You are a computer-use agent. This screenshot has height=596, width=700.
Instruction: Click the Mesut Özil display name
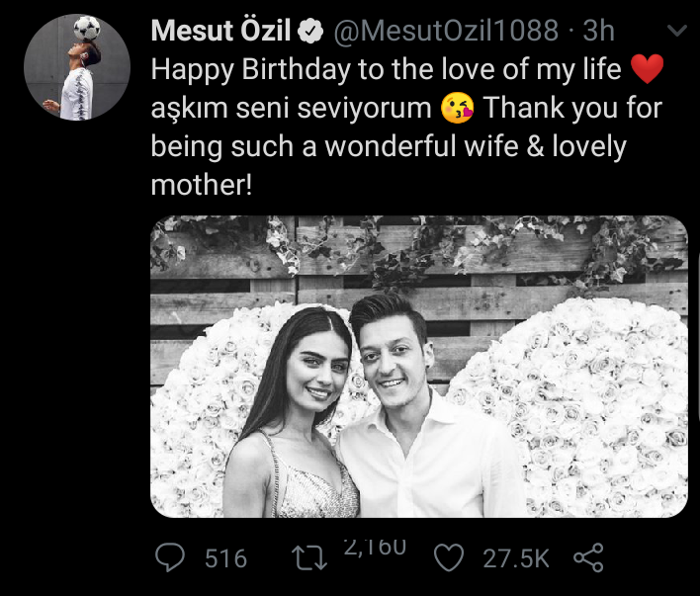220,32
